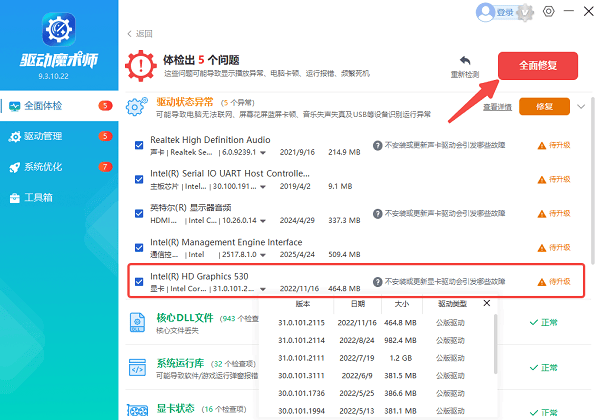Click the red 全面修复 button
Screen dimensions: 600x420
[x=538, y=66]
